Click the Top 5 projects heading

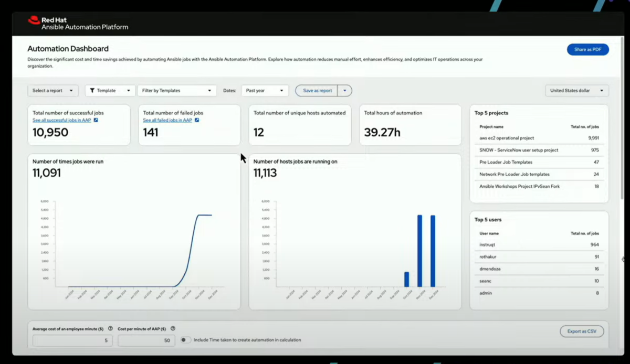coord(491,113)
